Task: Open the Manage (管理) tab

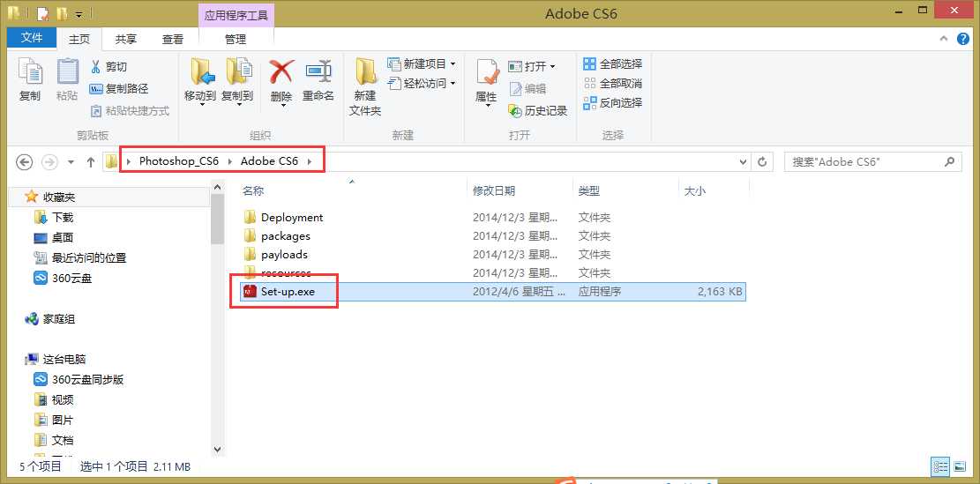Action: pos(236,40)
